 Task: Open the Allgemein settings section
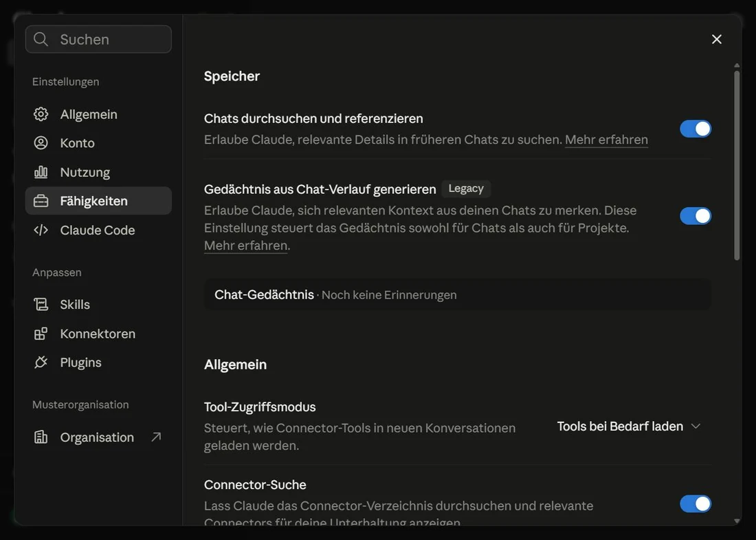98,114
